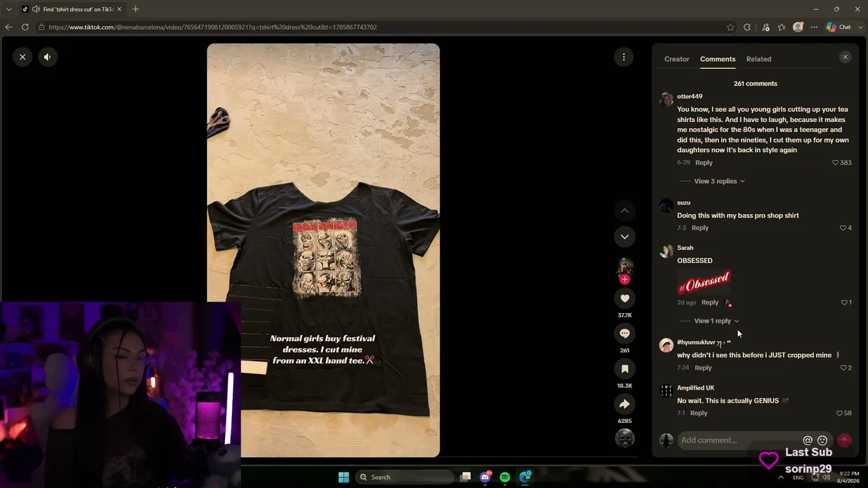Open Spotify from the taskbar
The image size is (868, 488).
(505, 477)
